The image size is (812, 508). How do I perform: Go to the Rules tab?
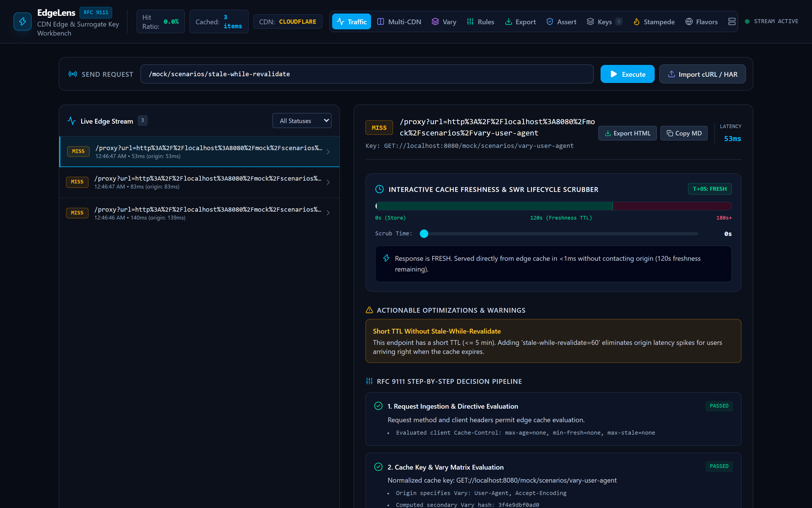(x=480, y=22)
